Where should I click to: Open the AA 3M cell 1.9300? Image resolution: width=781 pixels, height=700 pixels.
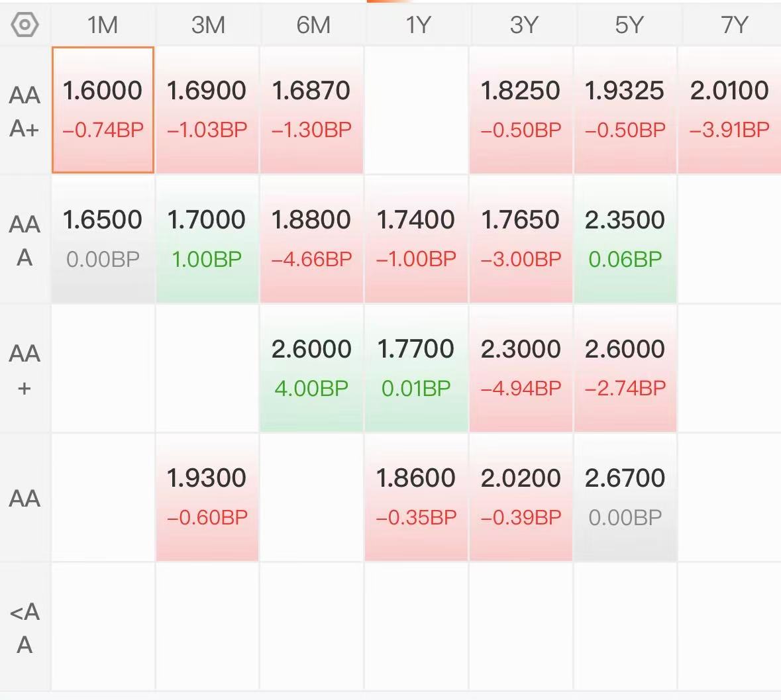click(207, 498)
